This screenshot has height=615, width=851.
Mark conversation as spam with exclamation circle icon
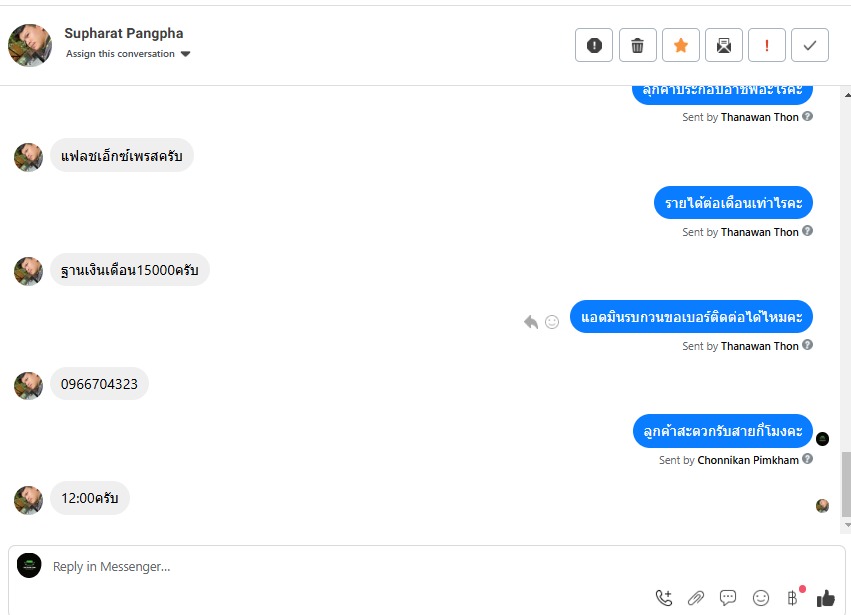coord(594,45)
